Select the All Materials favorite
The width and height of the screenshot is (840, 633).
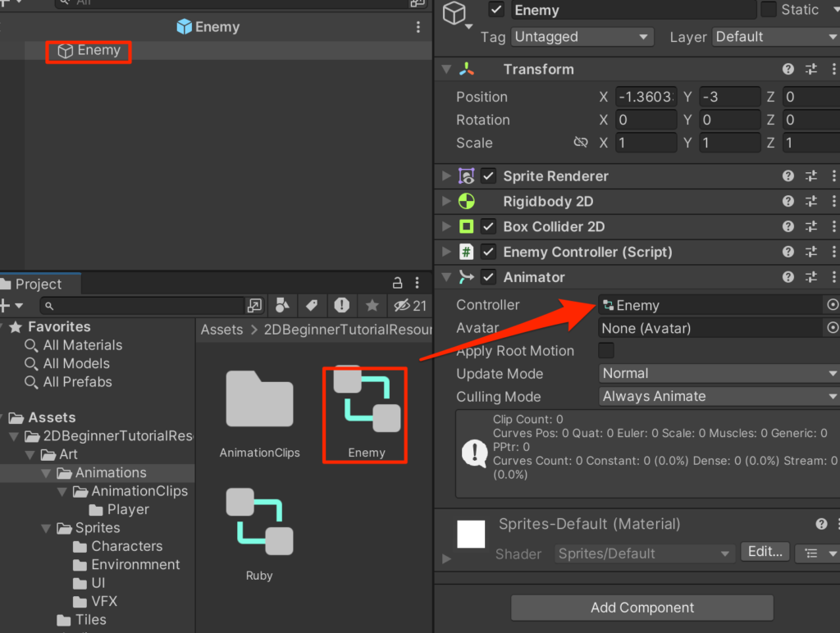coord(73,345)
